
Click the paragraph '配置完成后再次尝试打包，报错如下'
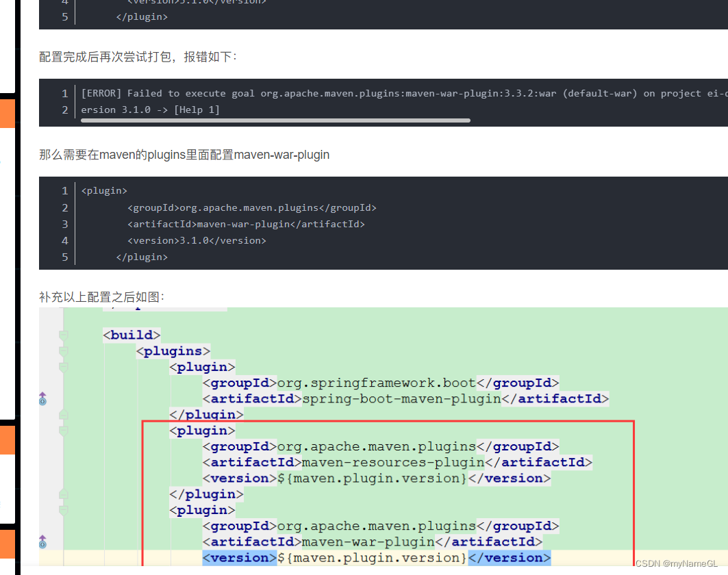tap(138, 57)
